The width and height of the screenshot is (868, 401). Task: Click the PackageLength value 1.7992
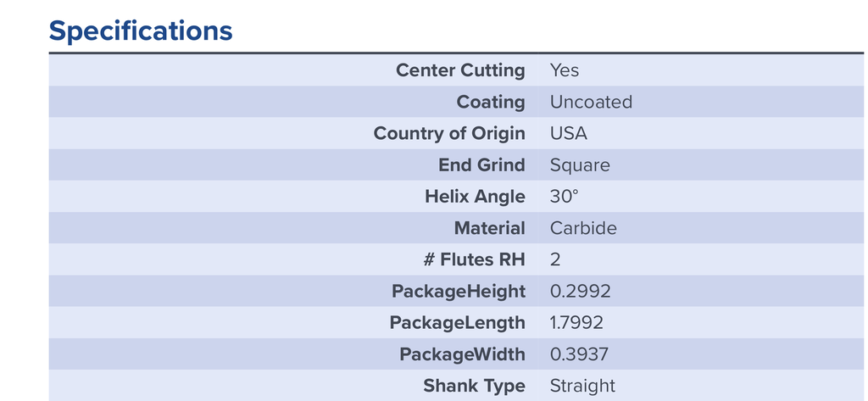[576, 323]
